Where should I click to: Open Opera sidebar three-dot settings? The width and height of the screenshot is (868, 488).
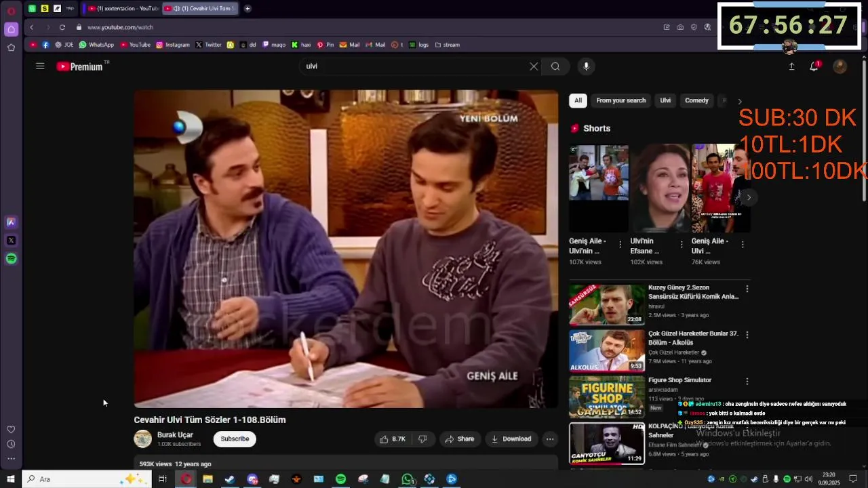11,459
